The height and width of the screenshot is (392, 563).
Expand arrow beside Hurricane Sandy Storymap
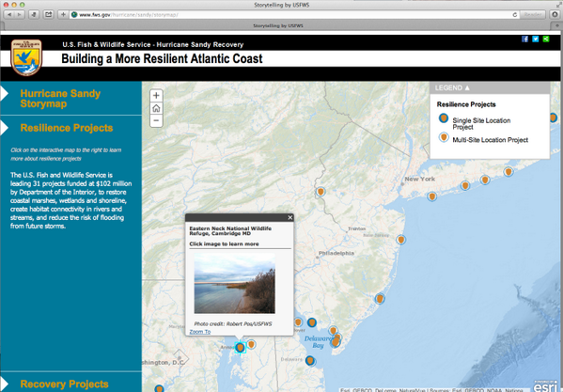pos(5,94)
